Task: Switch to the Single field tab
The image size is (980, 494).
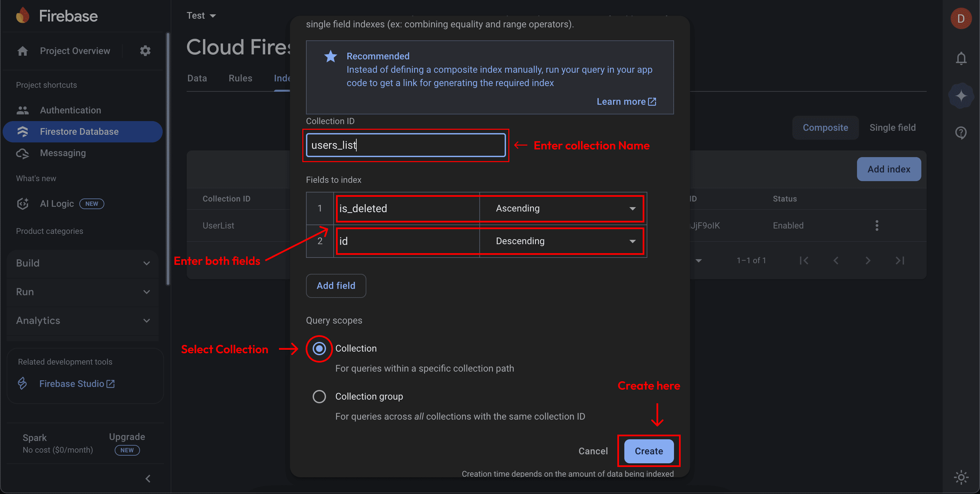Action: 893,127
